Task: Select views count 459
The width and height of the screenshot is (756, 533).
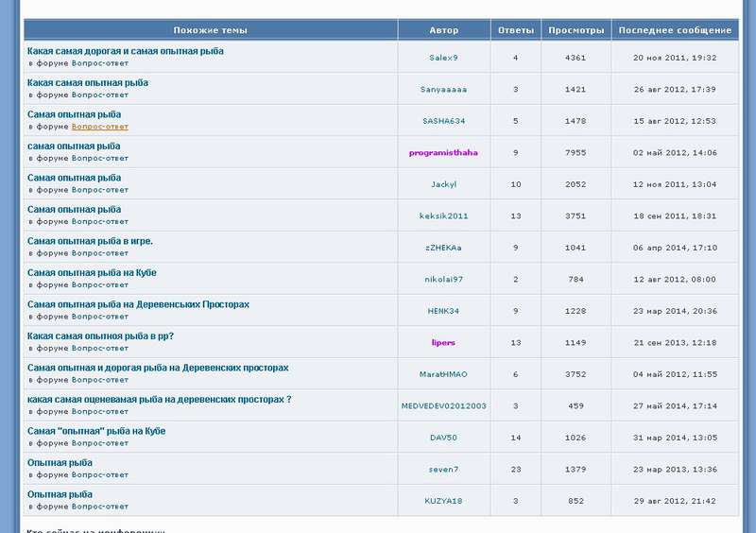Action: click(576, 406)
